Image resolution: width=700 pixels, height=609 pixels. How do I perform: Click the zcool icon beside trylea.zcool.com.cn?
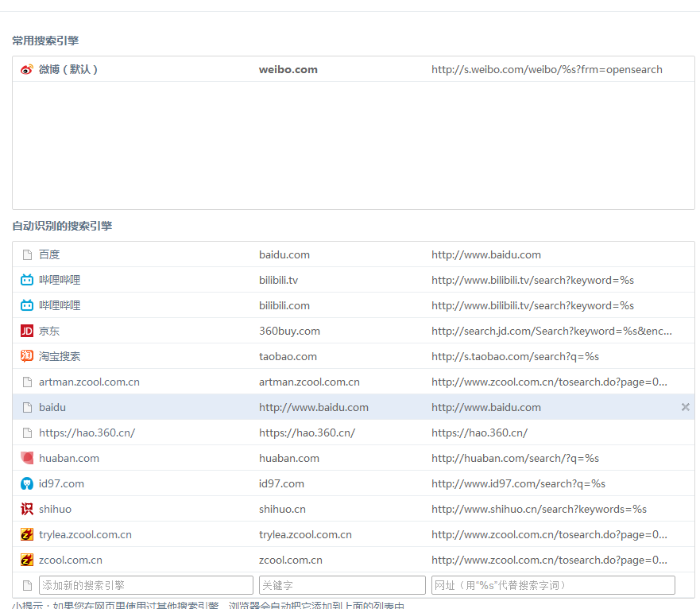27,534
